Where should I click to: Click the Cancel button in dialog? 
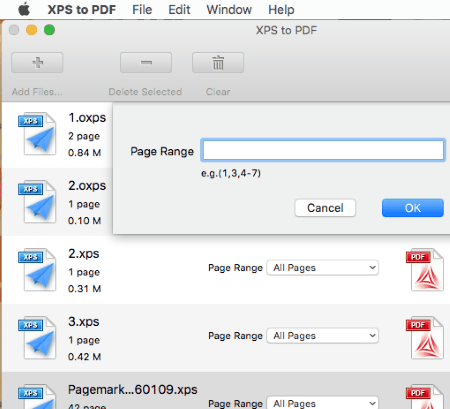pos(325,208)
